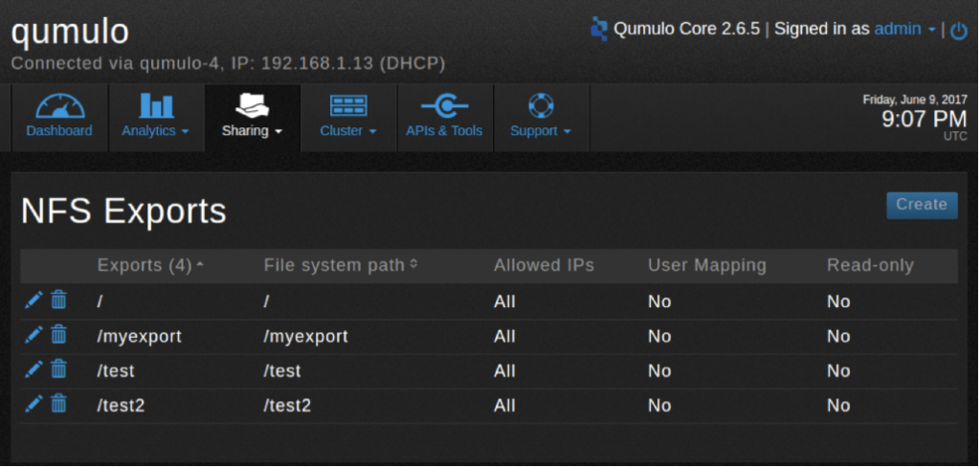Open the Cluster menu
The width and height of the screenshot is (980, 467).
point(348,117)
